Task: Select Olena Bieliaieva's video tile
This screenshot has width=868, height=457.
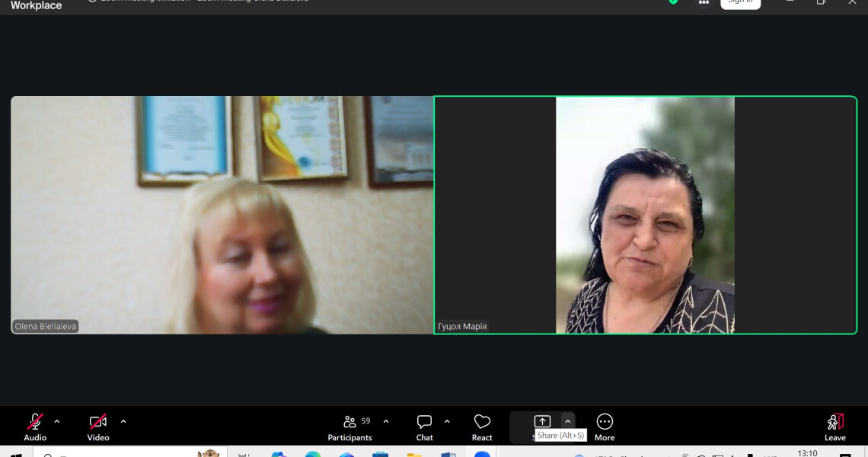Action: [222, 215]
